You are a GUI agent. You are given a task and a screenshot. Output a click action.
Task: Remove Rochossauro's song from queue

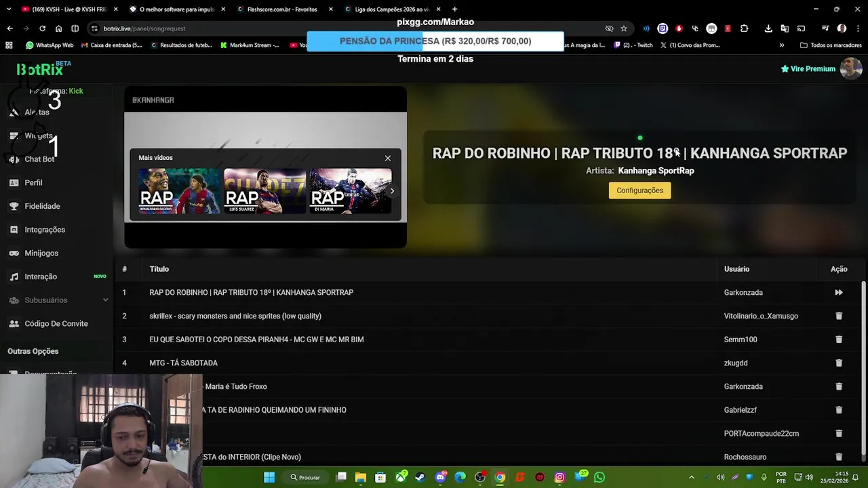(x=839, y=457)
